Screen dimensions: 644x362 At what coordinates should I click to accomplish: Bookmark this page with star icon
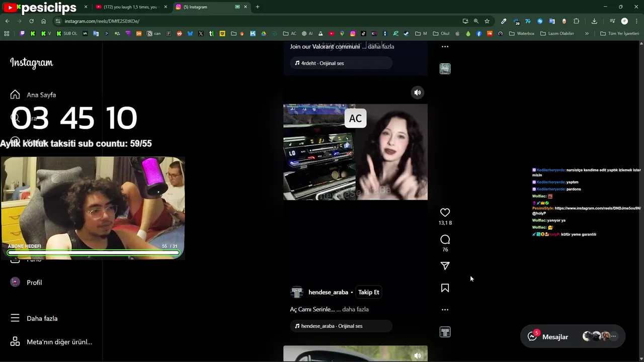coord(487,21)
